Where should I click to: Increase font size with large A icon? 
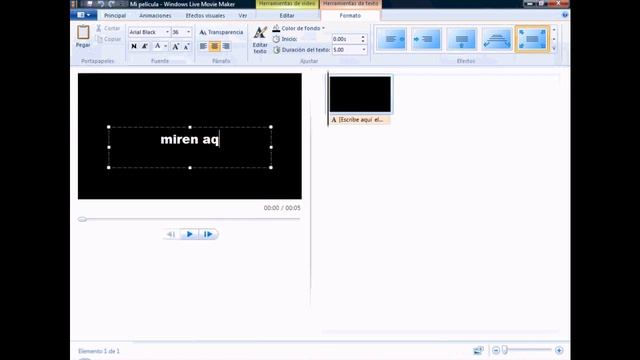click(x=176, y=46)
